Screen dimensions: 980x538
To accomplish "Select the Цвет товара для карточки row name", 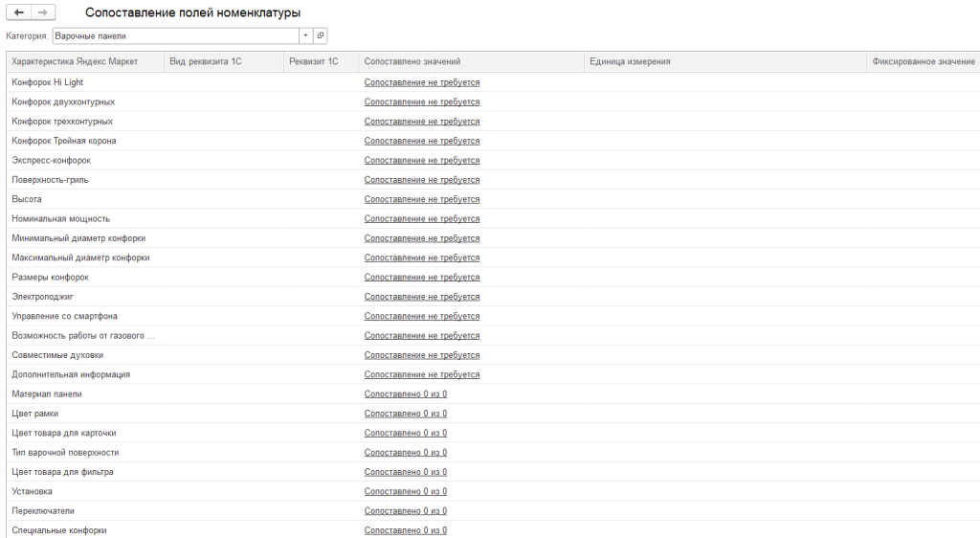I will tap(64, 433).
